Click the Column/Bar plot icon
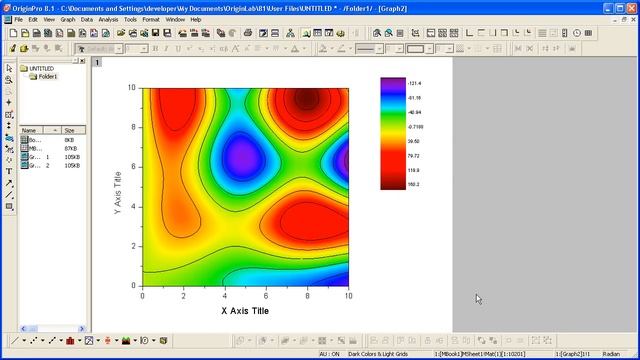The image size is (640, 360). [x=70, y=340]
